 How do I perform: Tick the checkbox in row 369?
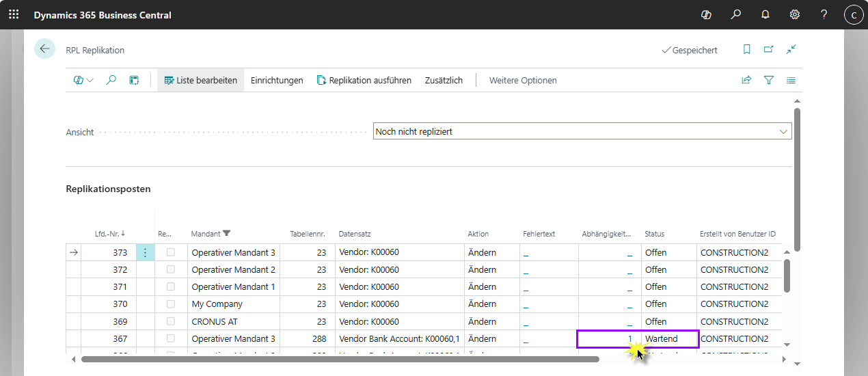[x=171, y=321]
